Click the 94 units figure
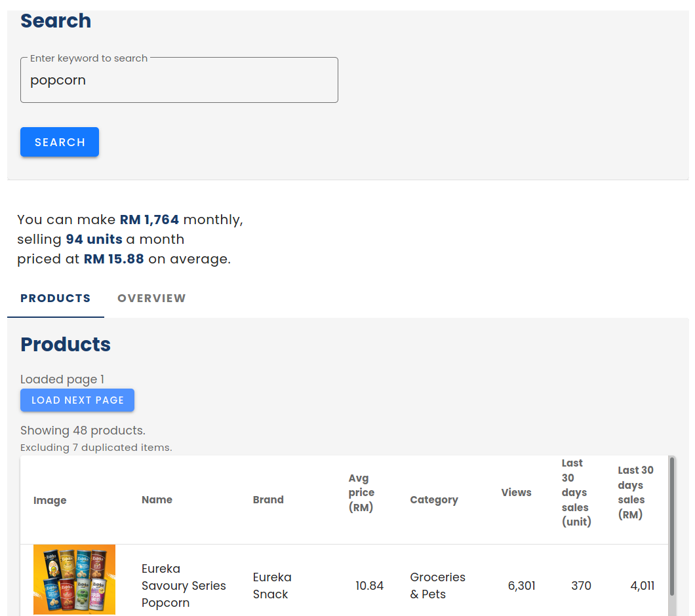The height and width of the screenshot is (616, 695). coord(94,239)
